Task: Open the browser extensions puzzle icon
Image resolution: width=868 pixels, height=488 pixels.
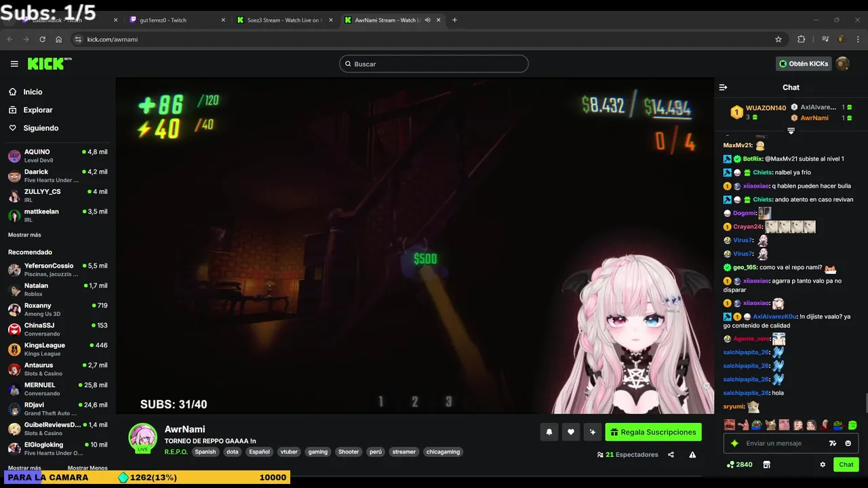Action: tap(801, 39)
